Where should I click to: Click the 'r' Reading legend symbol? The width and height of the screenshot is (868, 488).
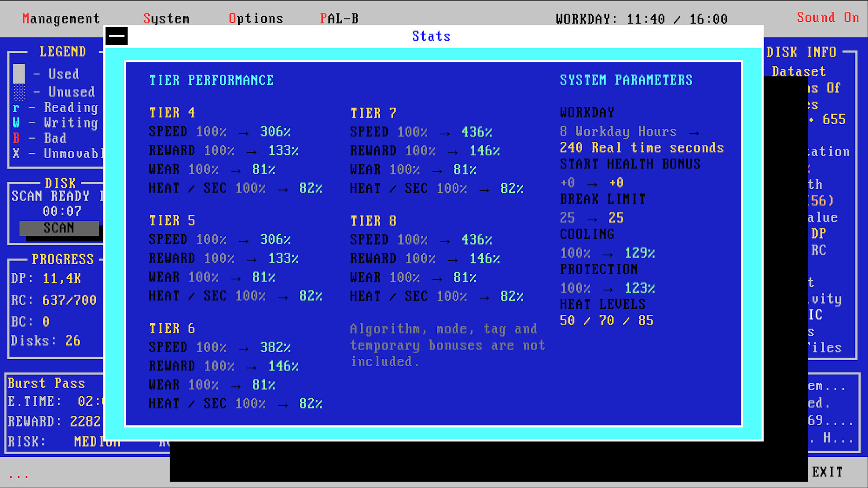coord(16,108)
